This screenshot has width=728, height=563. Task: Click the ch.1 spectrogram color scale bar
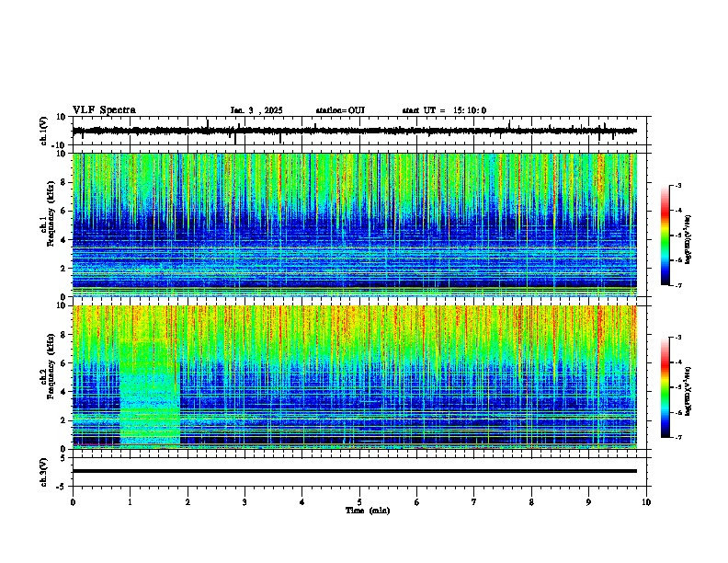pos(665,236)
